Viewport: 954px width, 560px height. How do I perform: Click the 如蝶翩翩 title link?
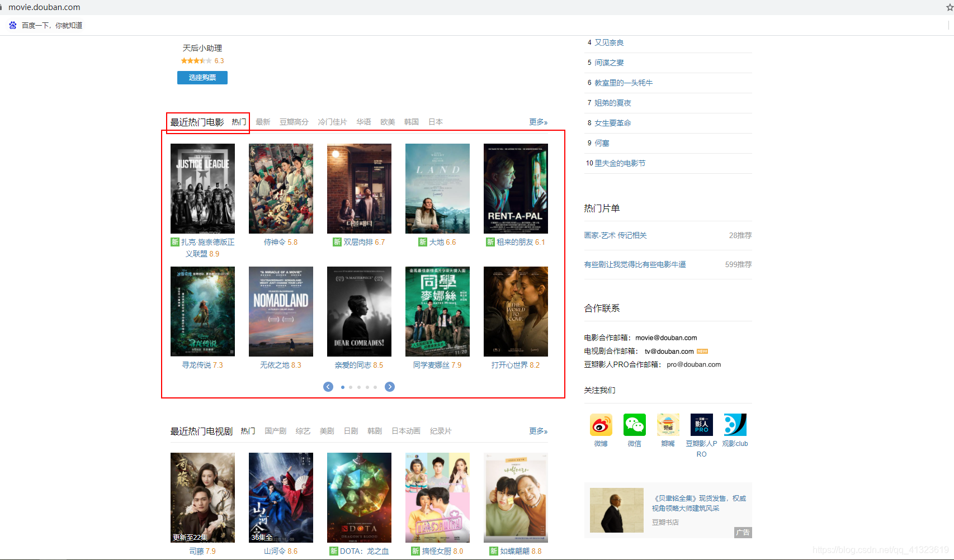pos(514,551)
